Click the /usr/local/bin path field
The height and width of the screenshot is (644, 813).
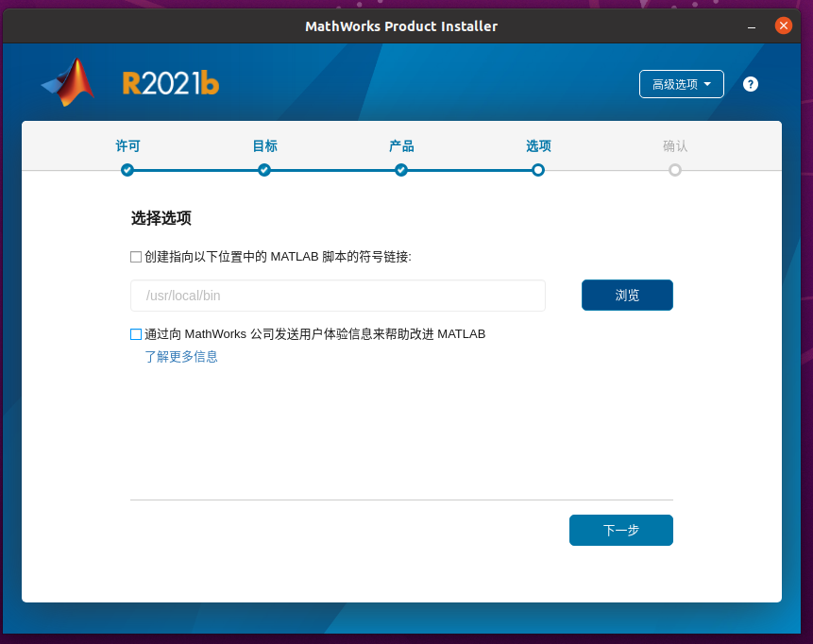point(338,296)
